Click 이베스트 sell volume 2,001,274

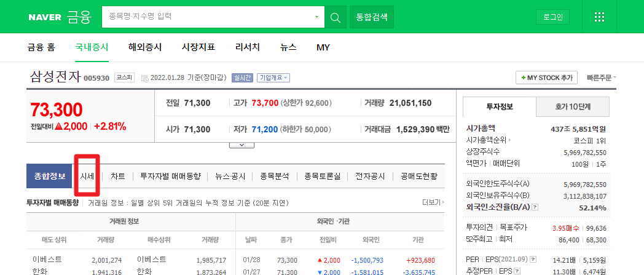click(106, 260)
